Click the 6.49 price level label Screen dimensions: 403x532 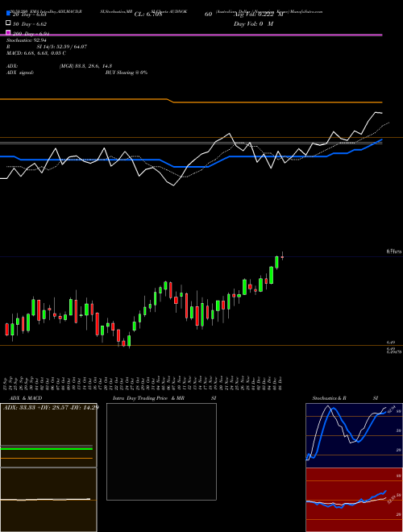[x=390, y=343]
